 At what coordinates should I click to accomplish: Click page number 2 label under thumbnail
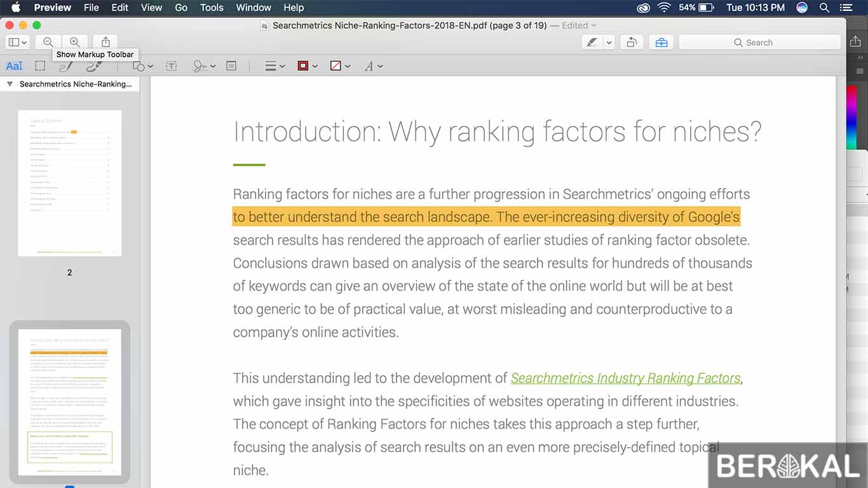pos(69,273)
